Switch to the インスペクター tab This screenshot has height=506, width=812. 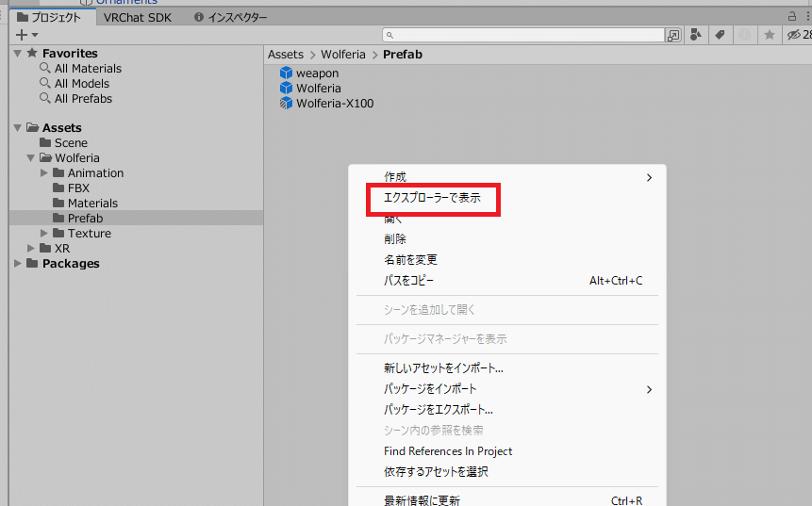pyautogui.click(x=230, y=18)
